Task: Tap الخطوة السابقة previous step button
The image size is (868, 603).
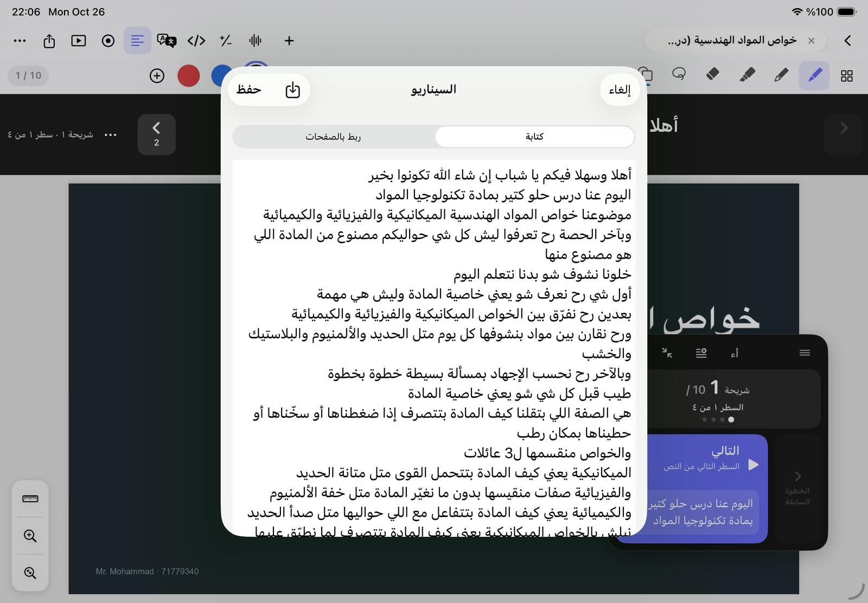Action: point(797,488)
